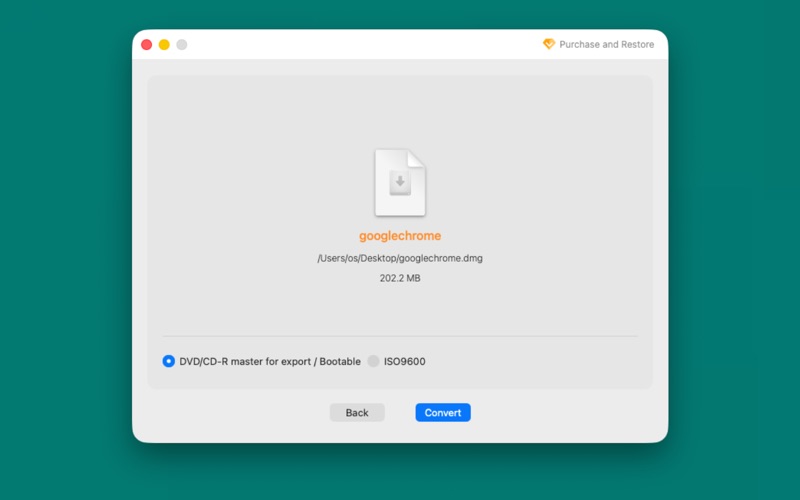Click the orange googlechrome file name
Viewport: 800px width, 500px height.
coord(400,236)
